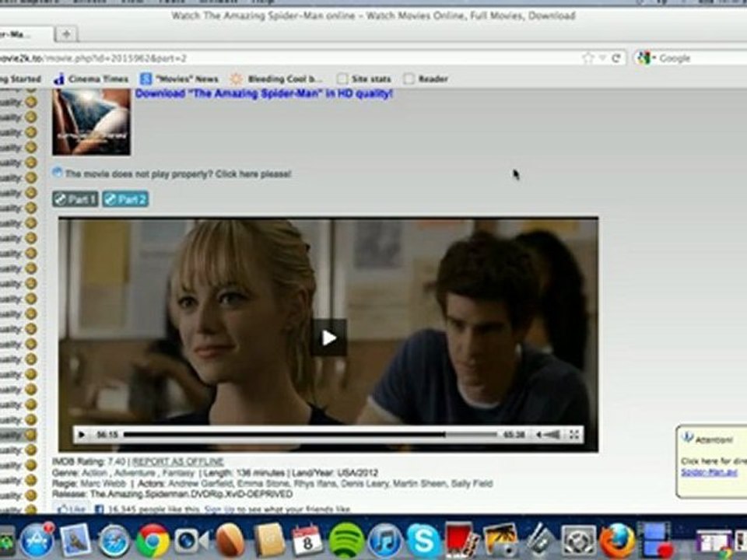Open Photo Booth from the dock
Viewport: 747px width, 560px height.
click(x=461, y=541)
